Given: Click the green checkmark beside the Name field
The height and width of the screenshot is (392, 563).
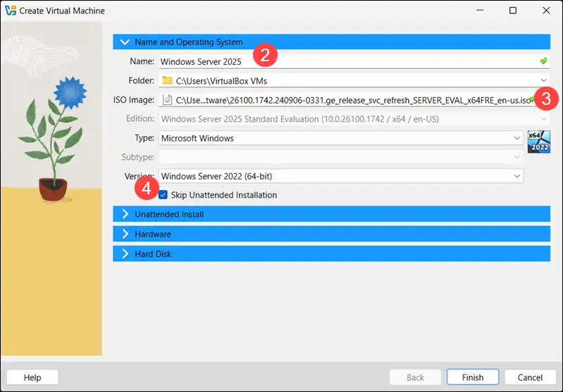Looking at the screenshot, I should (543, 61).
